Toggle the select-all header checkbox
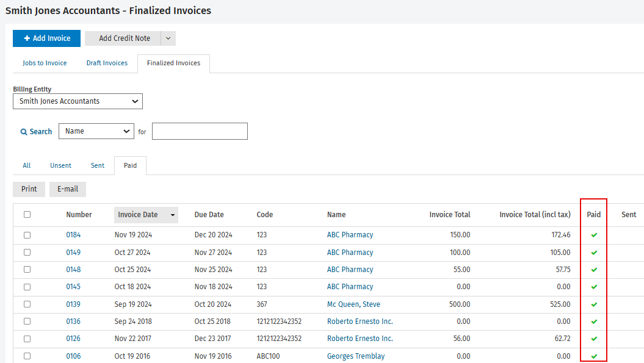 tap(27, 214)
